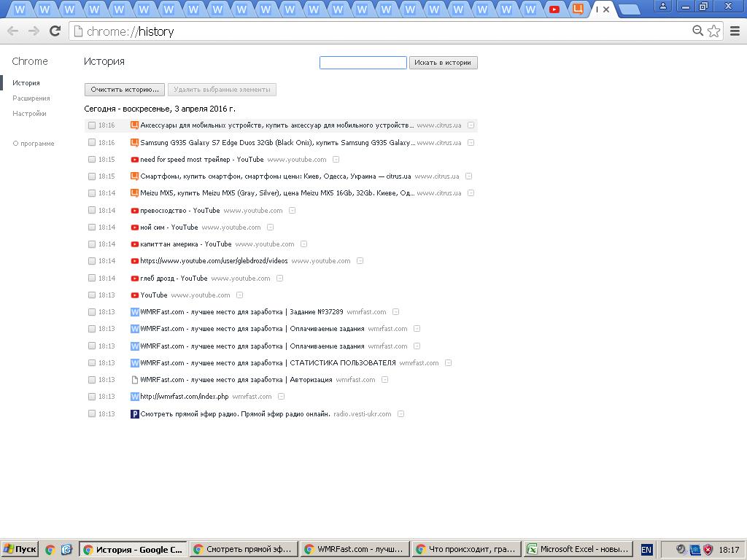The height and width of the screenshot is (560, 747).
Task: Open 'WMRFast.com | СТАТИСТИКА ПОЛЬЗОВАТЕЛЯ' link
Action: pyautogui.click(x=268, y=363)
